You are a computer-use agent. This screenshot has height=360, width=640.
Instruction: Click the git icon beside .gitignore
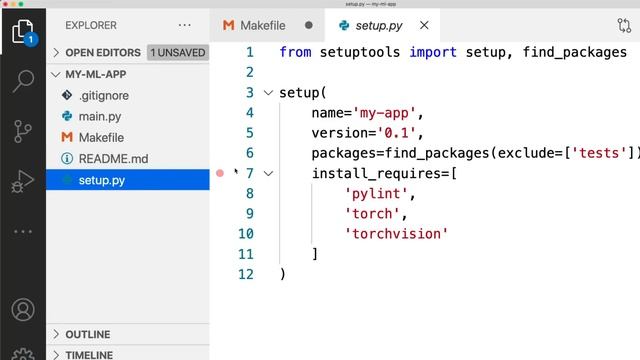(67, 96)
